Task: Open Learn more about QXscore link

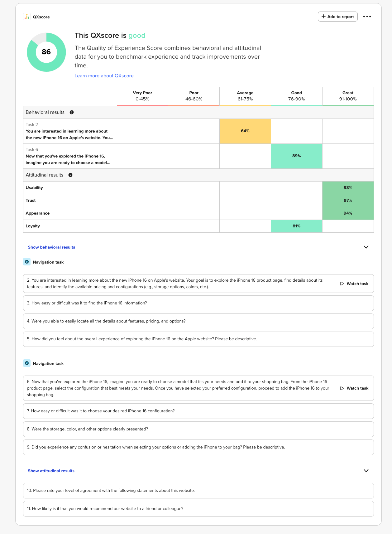Action: coord(104,76)
